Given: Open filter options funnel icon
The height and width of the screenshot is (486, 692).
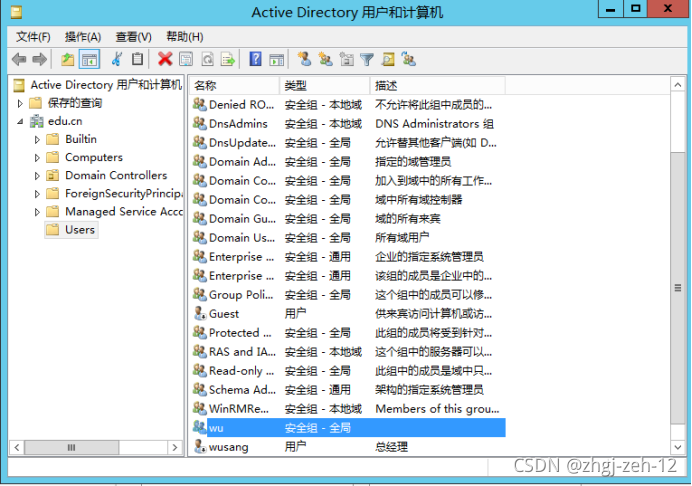Looking at the screenshot, I should (x=367, y=59).
